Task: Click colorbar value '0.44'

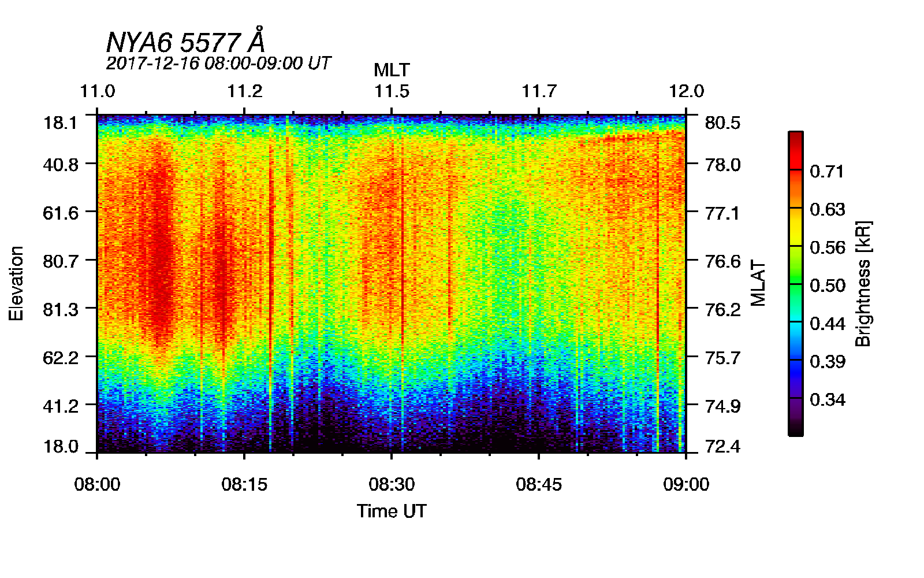Action: click(827, 324)
